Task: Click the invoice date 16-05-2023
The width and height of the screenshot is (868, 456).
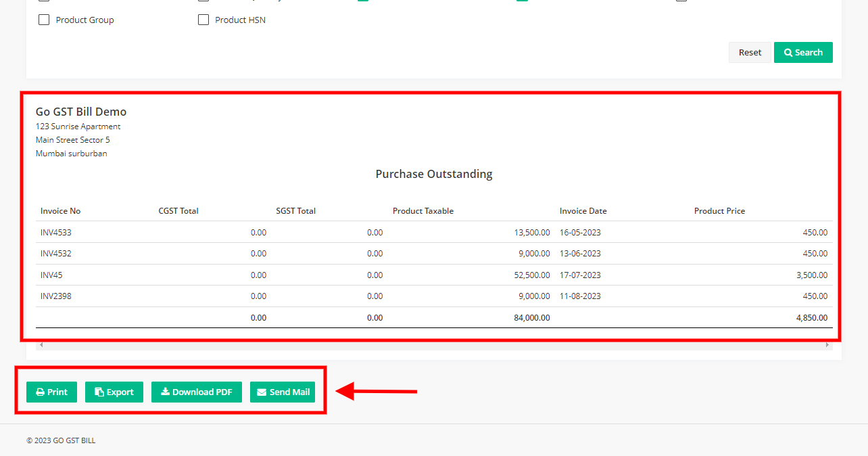Action: (580, 232)
